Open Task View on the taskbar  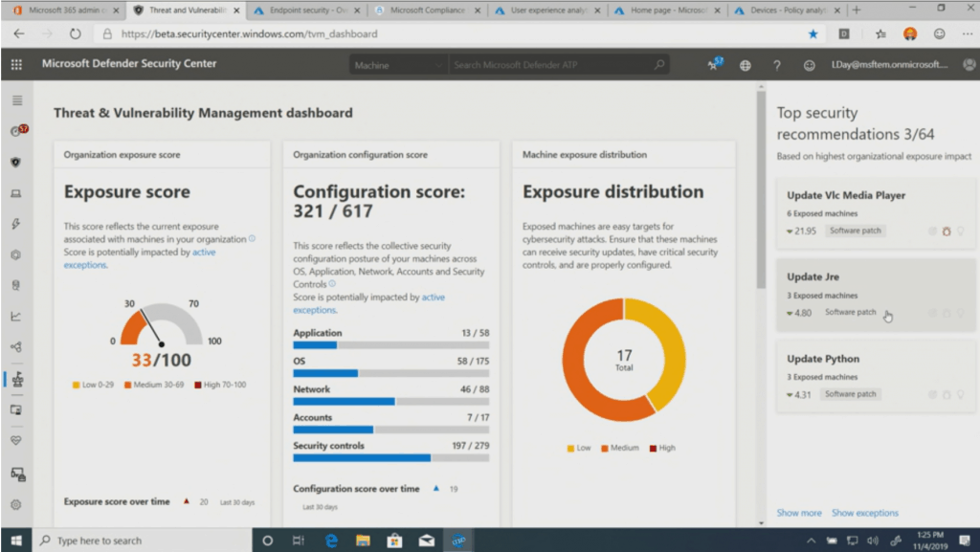pos(299,541)
